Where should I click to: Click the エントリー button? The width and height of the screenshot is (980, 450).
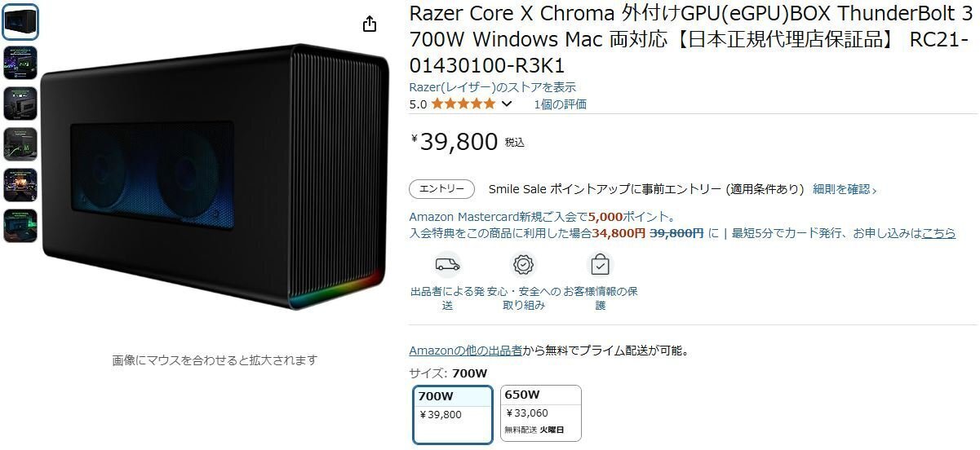[x=441, y=189]
